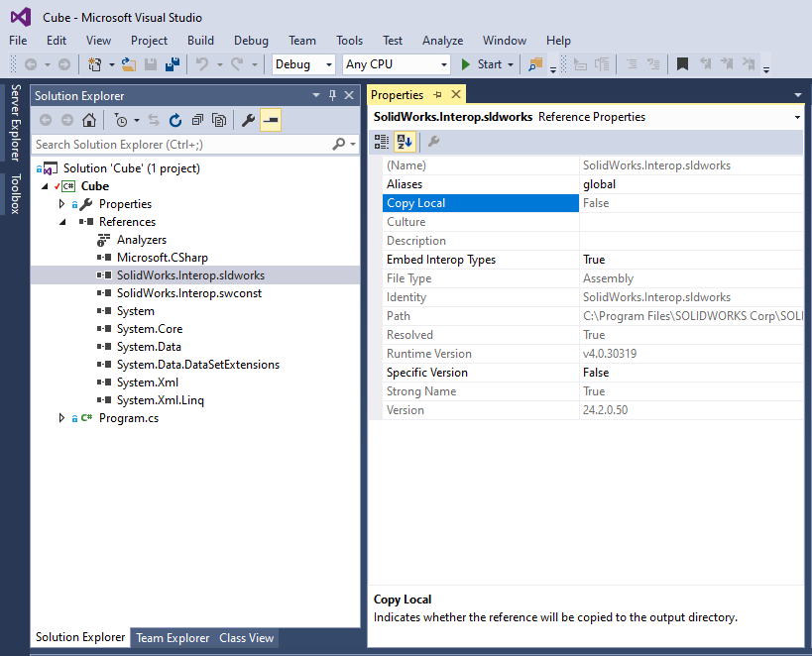
Task: Click the Start debugging button
Action: click(x=484, y=64)
